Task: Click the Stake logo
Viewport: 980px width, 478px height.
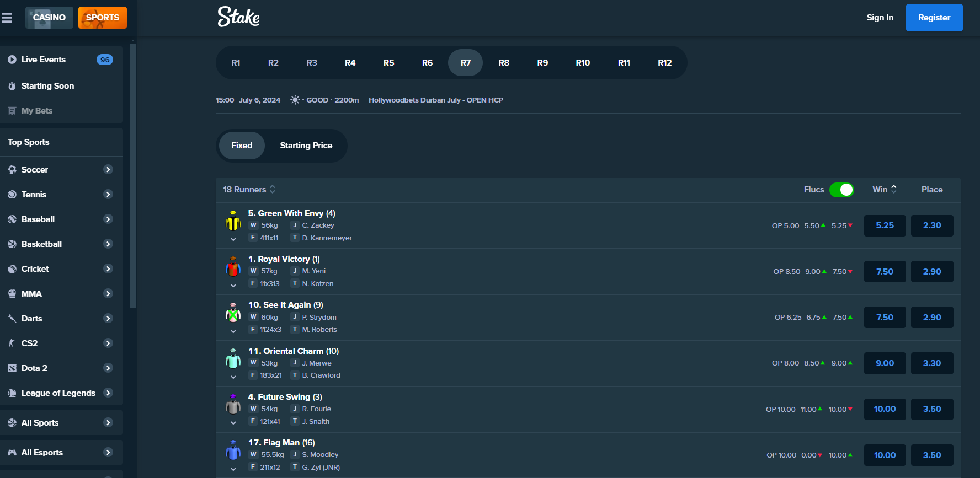Action: [x=238, y=17]
